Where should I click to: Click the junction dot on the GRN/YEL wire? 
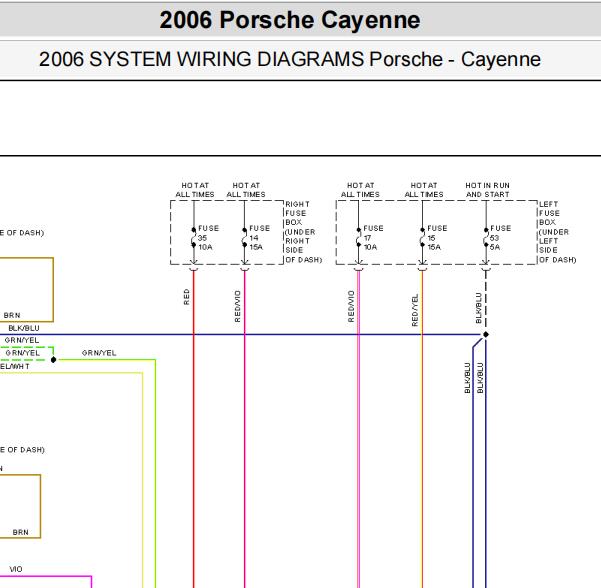point(54,360)
